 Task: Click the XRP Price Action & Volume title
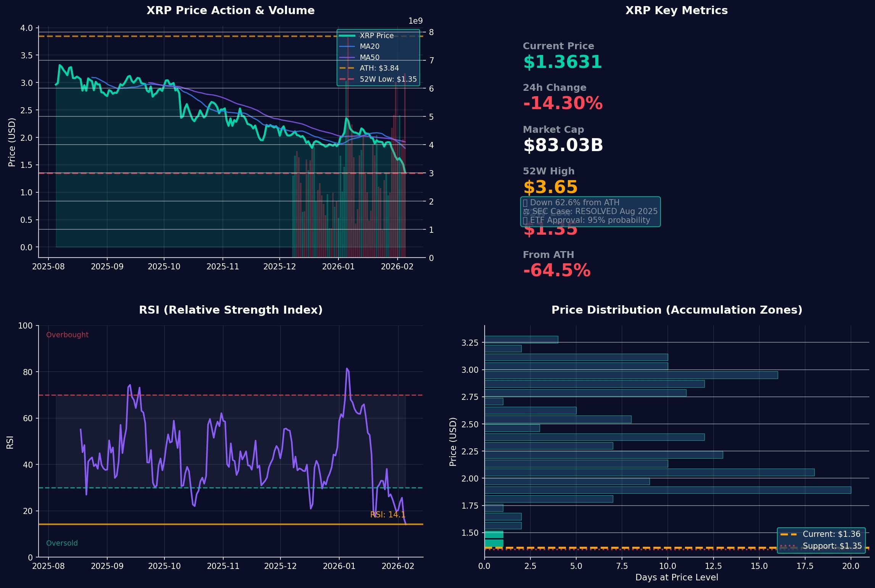(x=230, y=11)
